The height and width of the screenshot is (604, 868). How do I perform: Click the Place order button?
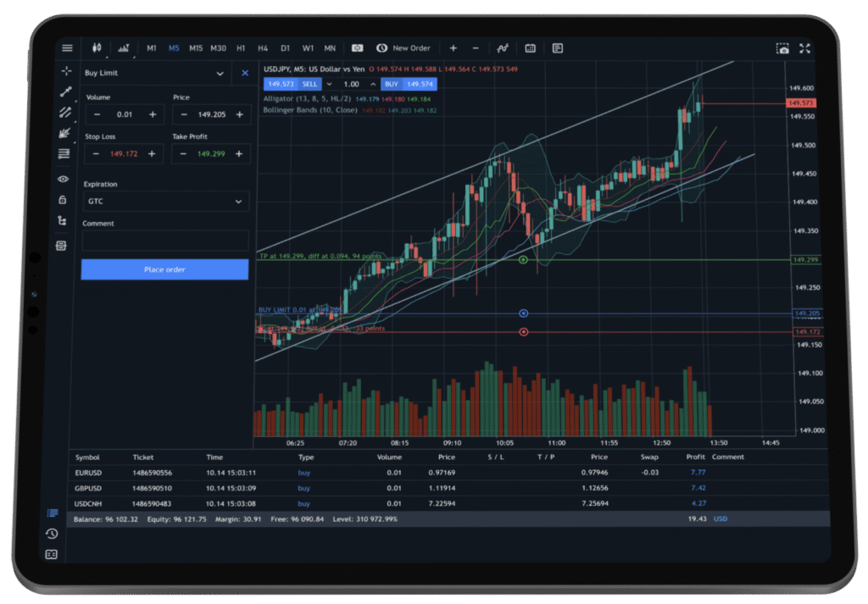click(x=164, y=269)
